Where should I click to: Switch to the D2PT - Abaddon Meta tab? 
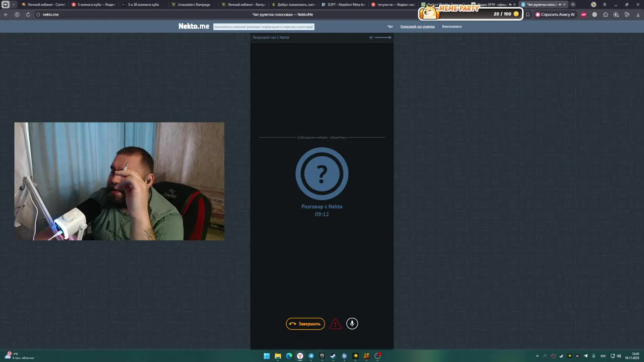[x=343, y=5]
